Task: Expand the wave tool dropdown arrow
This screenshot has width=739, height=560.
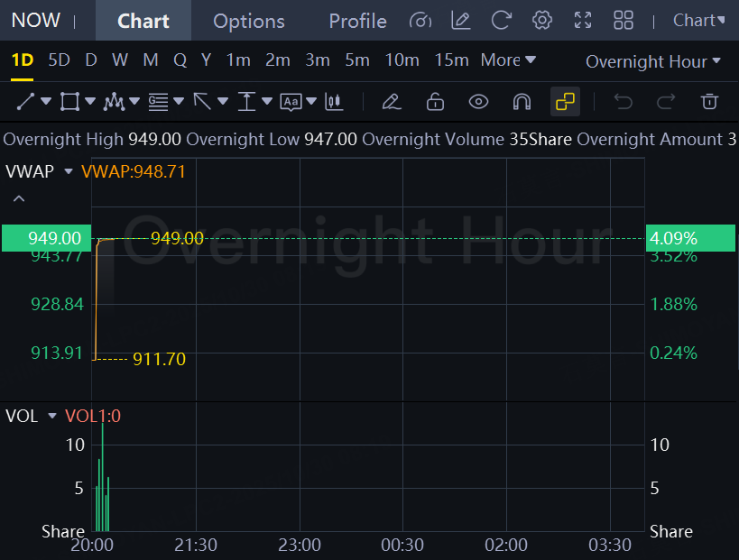Action: [134, 101]
